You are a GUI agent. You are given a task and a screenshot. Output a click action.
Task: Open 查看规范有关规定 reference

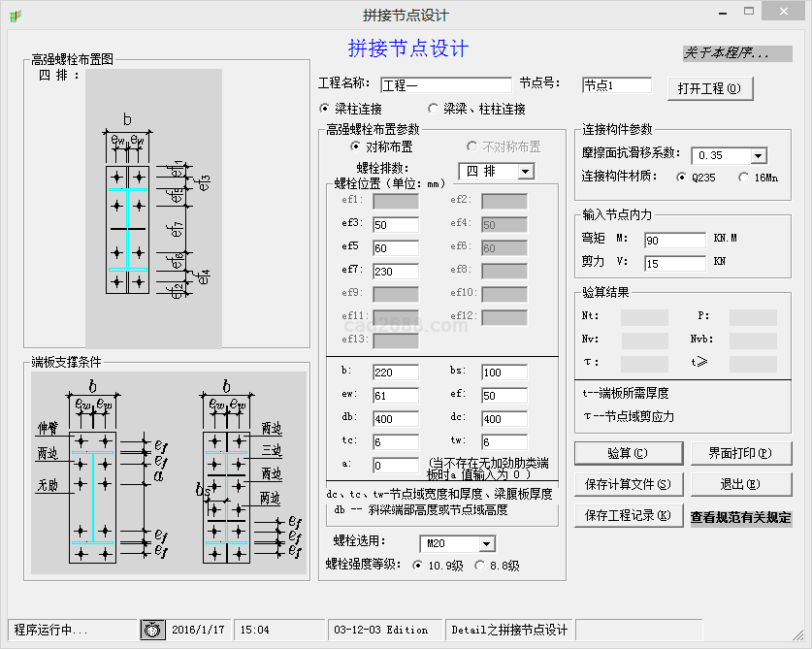(x=740, y=517)
